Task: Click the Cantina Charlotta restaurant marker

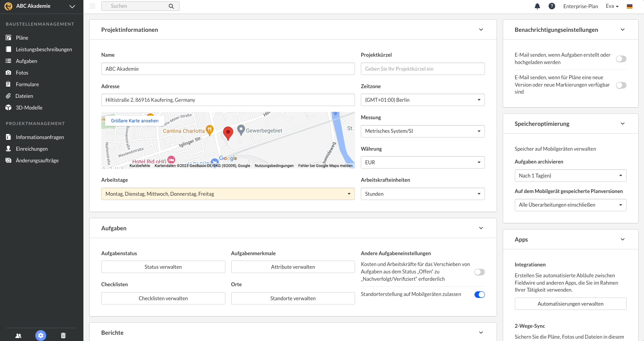Action: (209, 130)
